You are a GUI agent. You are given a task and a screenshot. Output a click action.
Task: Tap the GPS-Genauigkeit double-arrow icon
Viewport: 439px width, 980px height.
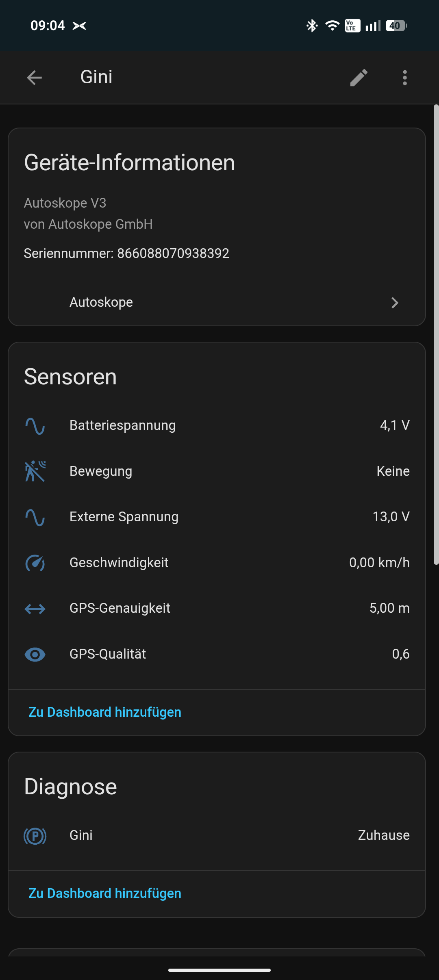(x=35, y=609)
